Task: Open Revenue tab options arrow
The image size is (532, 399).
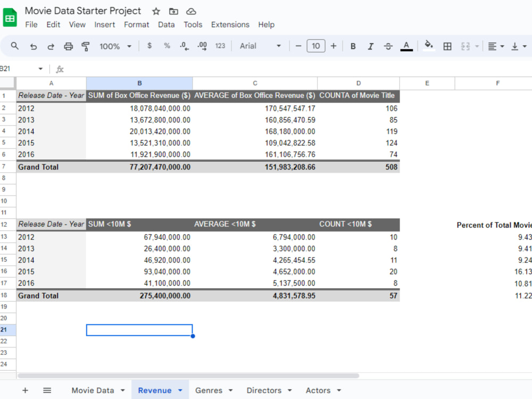Action: pyautogui.click(x=180, y=390)
